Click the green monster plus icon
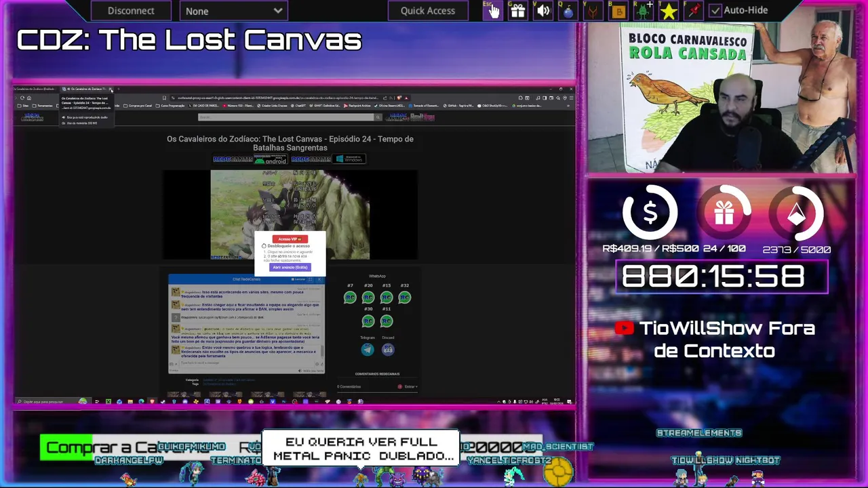Screen dimensions: 868x488 [x=643, y=11]
